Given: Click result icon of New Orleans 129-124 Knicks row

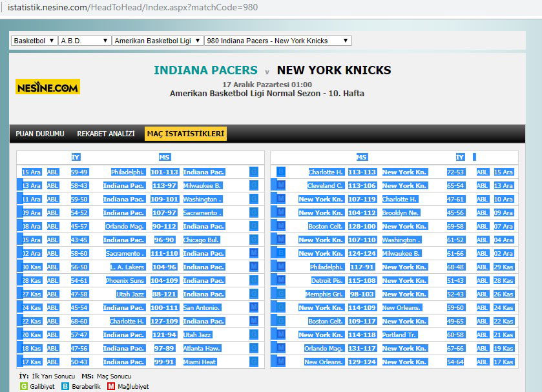Looking at the screenshot, I should coord(281,362).
